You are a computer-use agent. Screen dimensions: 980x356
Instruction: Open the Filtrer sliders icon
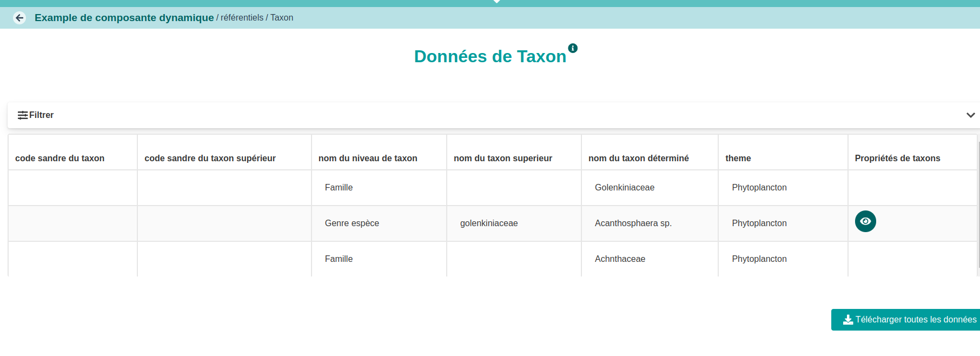tap(23, 115)
